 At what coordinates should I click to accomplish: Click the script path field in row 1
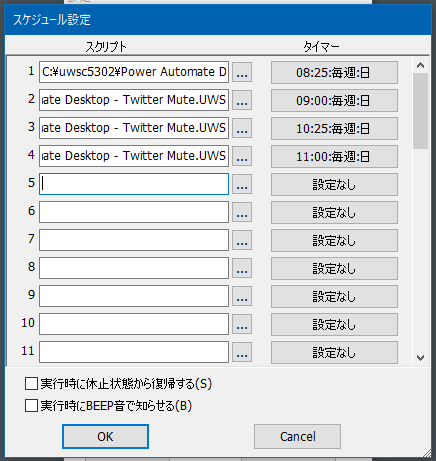coord(134,72)
